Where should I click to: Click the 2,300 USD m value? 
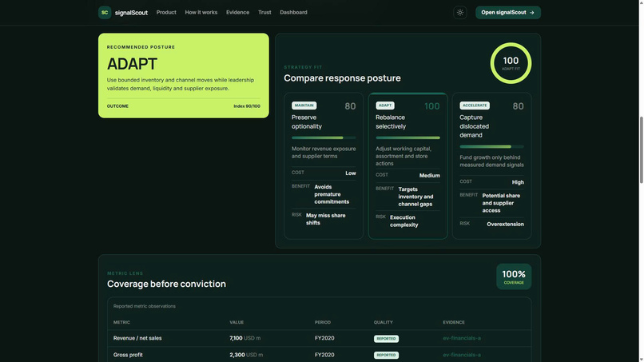[246, 355]
